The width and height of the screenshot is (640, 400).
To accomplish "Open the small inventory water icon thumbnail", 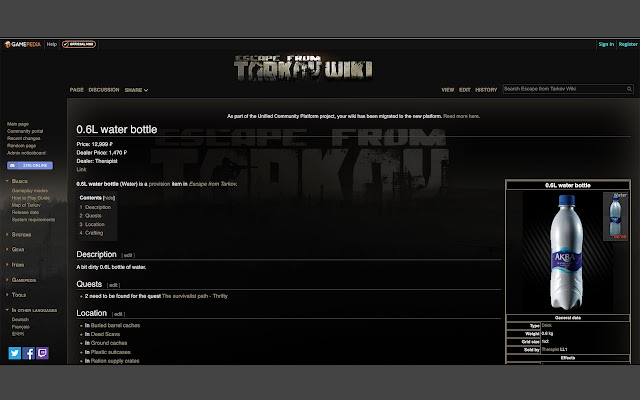I will pos(616,216).
